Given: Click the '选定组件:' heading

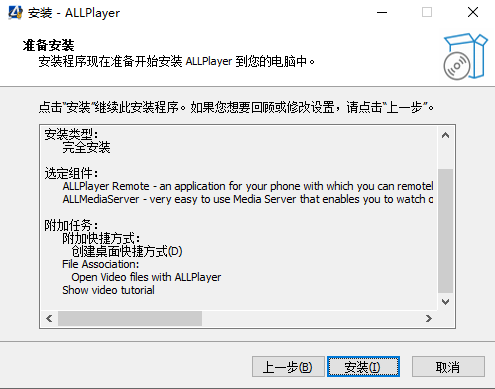Looking at the screenshot, I should point(71,173).
